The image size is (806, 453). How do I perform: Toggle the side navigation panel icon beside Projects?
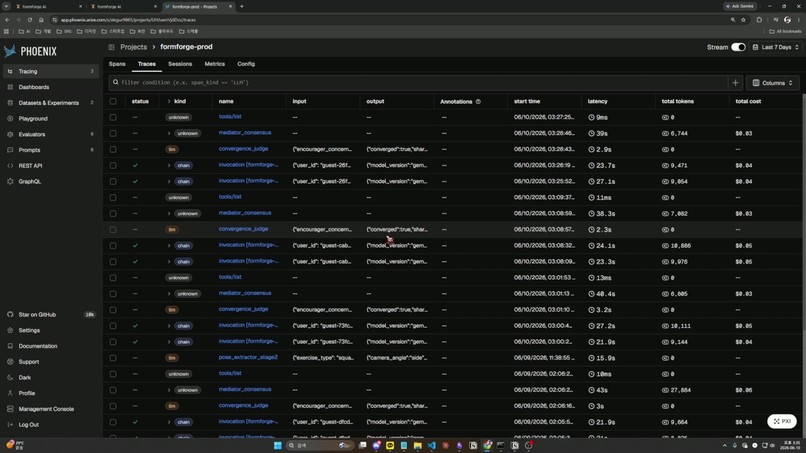tap(112, 47)
